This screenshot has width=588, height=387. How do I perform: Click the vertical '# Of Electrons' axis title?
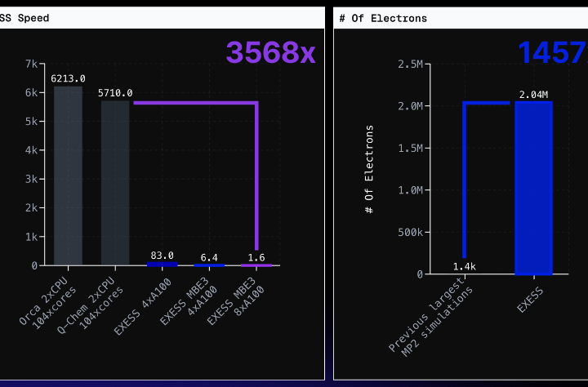370,169
